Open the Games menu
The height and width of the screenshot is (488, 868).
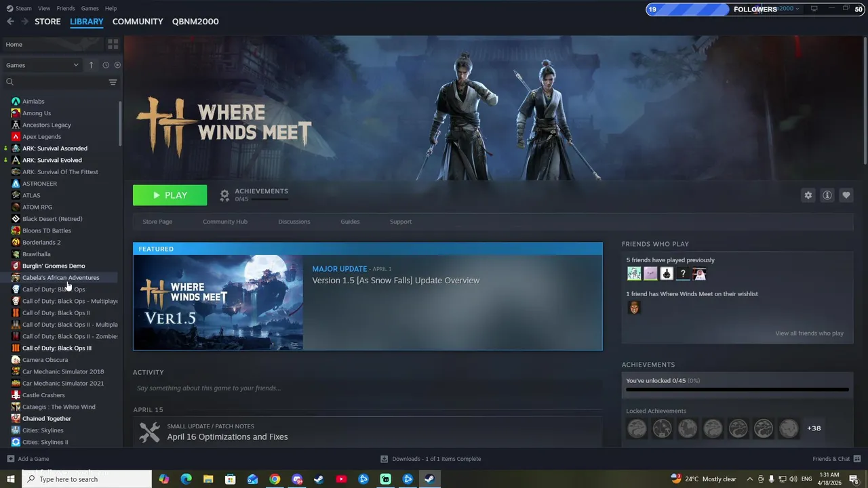click(x=90, y=8)
